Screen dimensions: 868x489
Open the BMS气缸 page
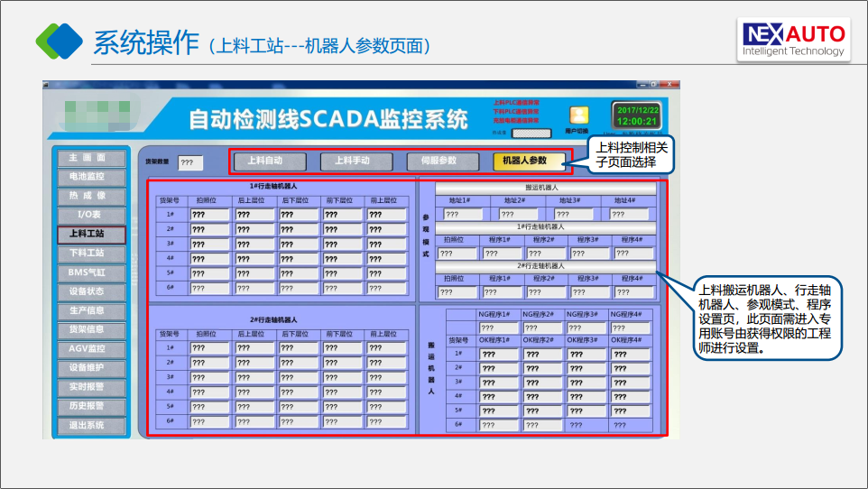coord(91,272)
